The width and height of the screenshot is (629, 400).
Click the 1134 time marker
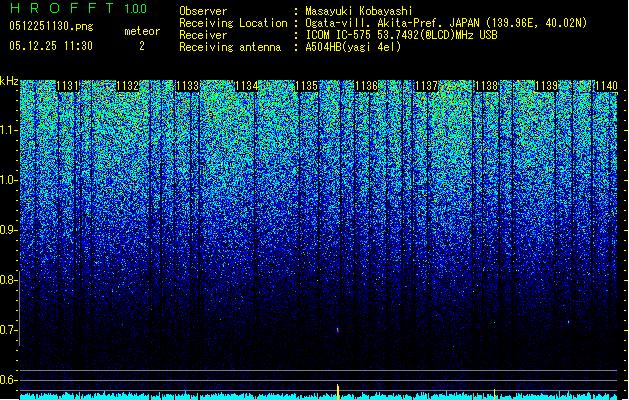pyautogui.click(x=246, y=86)
